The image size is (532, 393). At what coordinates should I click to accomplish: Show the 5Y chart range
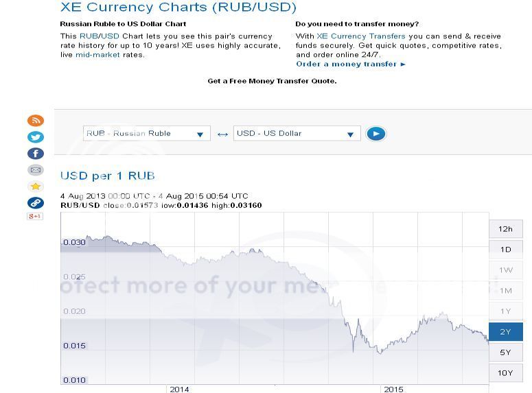coord(505,353)
